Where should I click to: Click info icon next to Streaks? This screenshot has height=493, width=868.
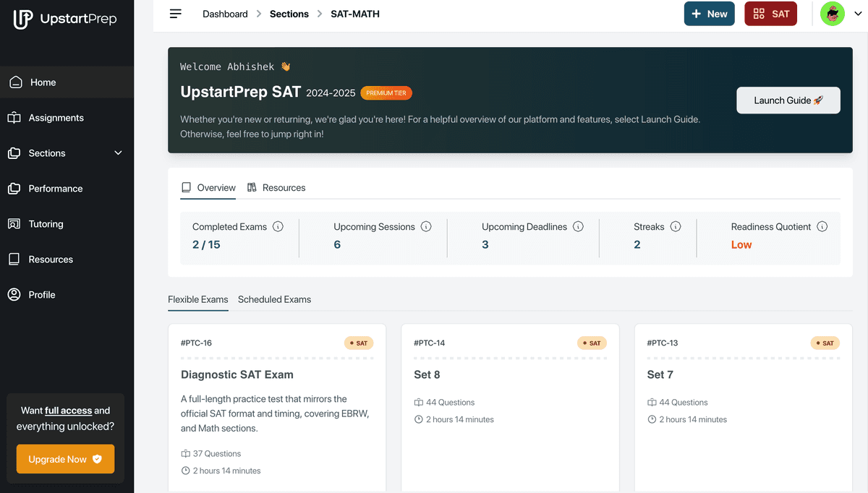click(x=676, y=226)
